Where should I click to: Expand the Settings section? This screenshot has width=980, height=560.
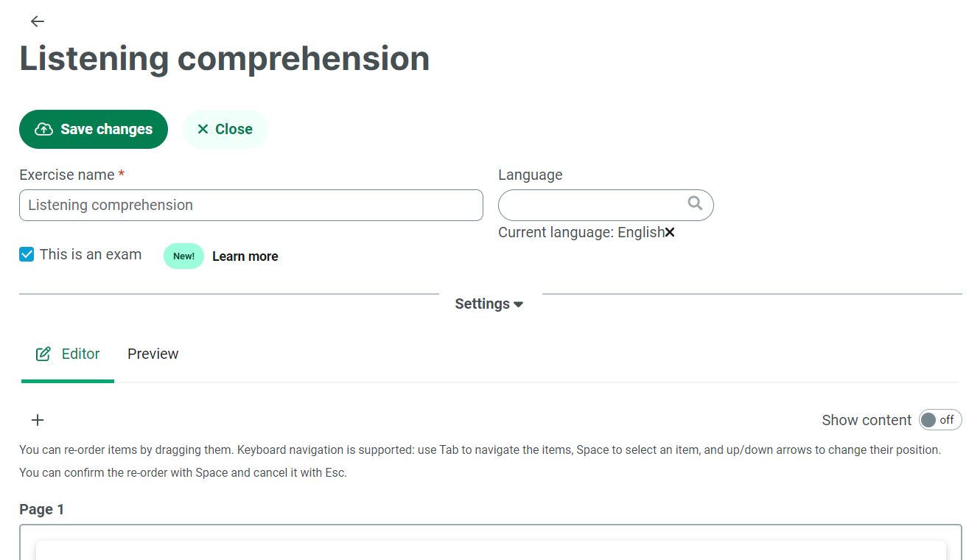click(483, 304)
